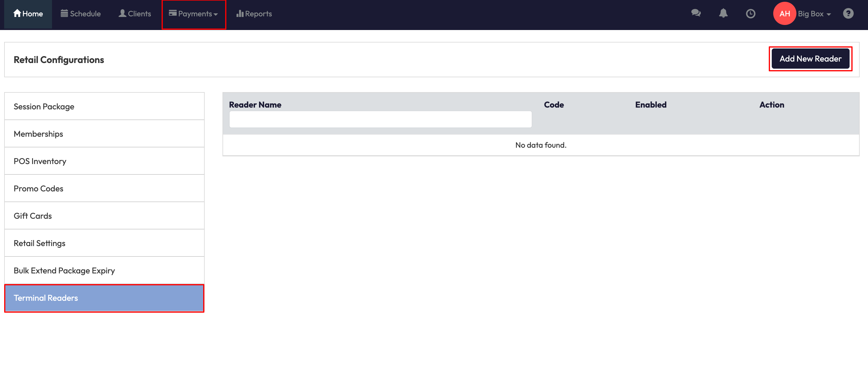Screen dimensions: 868x381
Task: Expand the Big Box account dropdown
Action: tap(814, 14)
